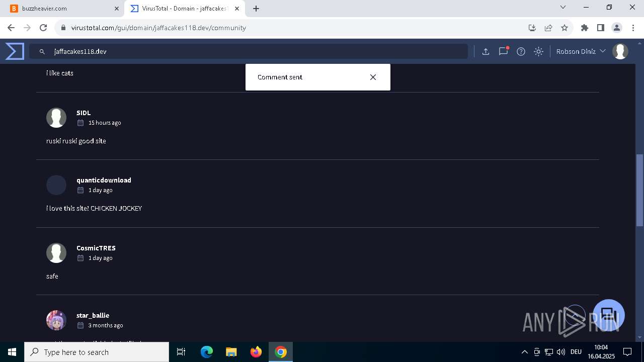Open the volume control tray icon
The height and width of the screenshot is (362, 644).
pos(561,352)
